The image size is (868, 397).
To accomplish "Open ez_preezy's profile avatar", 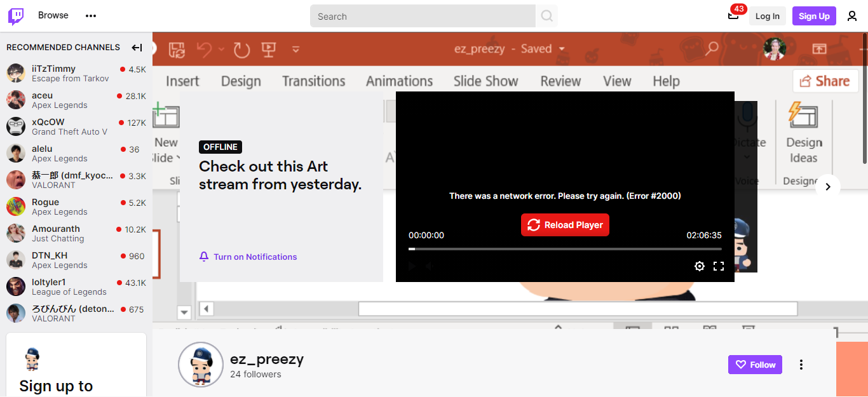I will [201, 365].
